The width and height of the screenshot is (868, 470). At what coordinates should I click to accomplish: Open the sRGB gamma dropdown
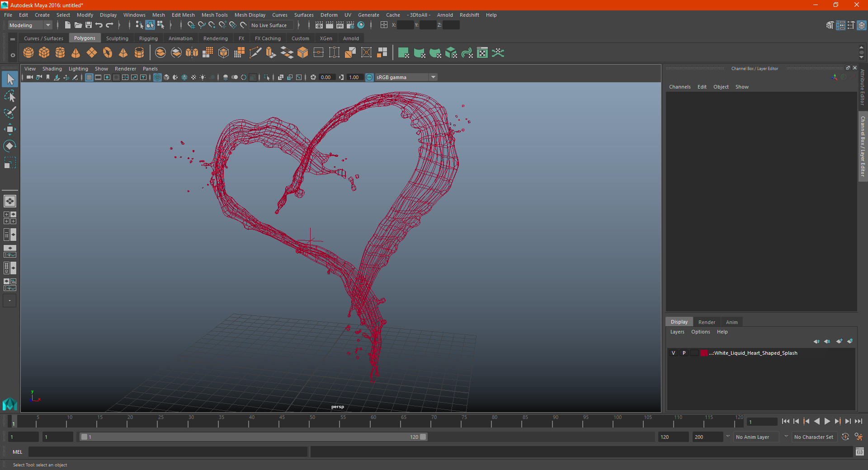[406, 77]
